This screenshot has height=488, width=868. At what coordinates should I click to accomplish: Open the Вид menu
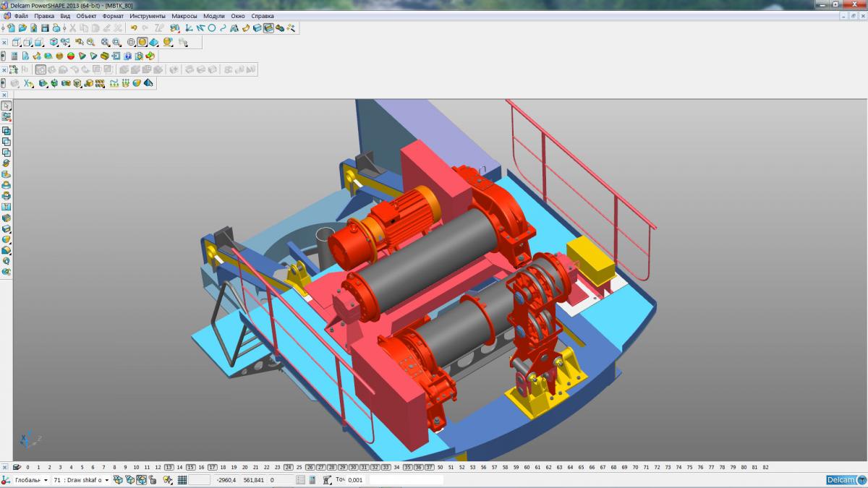pyautogui.click(x=65, y=16)
